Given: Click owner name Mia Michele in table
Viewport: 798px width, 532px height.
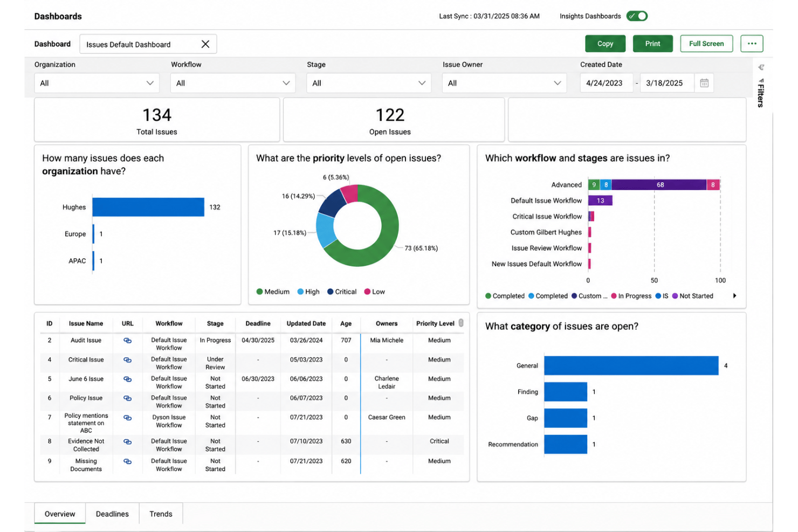Looking at the screenshot, I should [387, 341].
